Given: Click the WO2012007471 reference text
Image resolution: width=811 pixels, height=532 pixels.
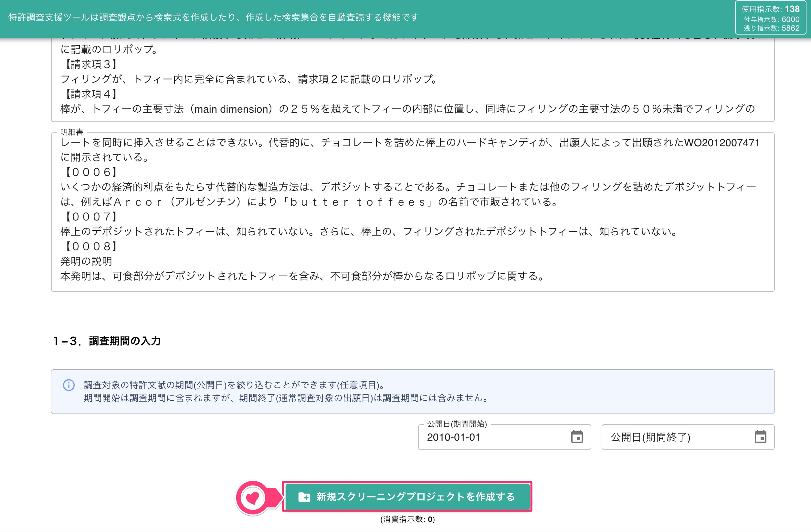Looking at the screenshot, I should pos(722,143).
